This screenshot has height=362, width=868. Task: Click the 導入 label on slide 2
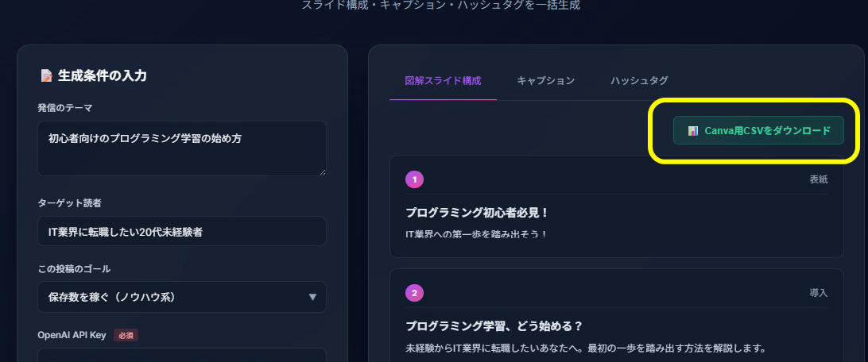pos(819,293)
